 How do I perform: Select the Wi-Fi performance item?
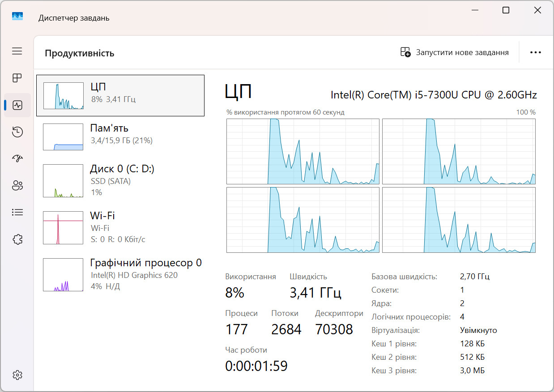(120, 227)
